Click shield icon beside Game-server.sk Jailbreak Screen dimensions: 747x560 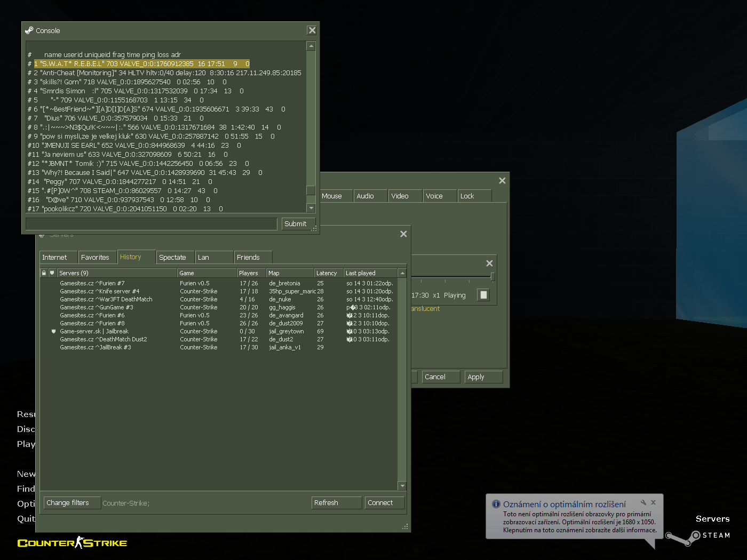point(53,331)
